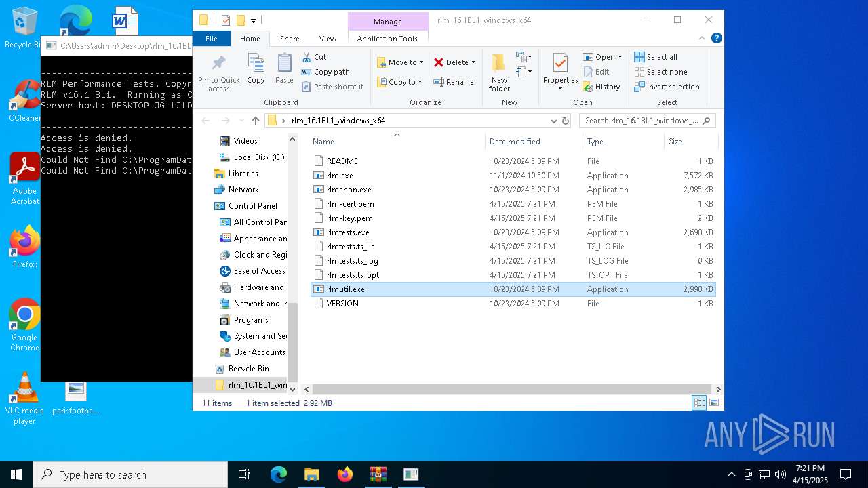Expand the Open dropdown arrow
Screen dimensions: 868x488
click(620, 57)
